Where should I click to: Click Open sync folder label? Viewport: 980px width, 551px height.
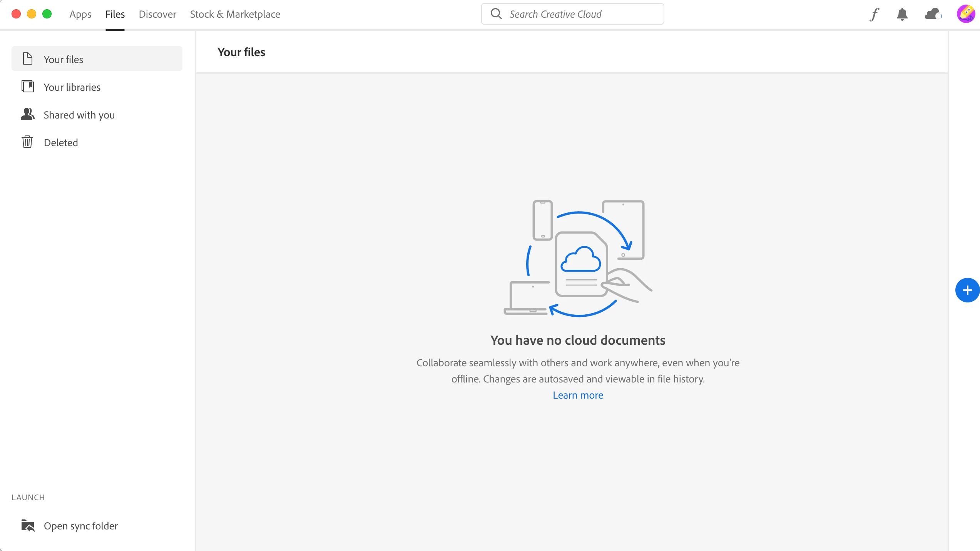point(81,526)
